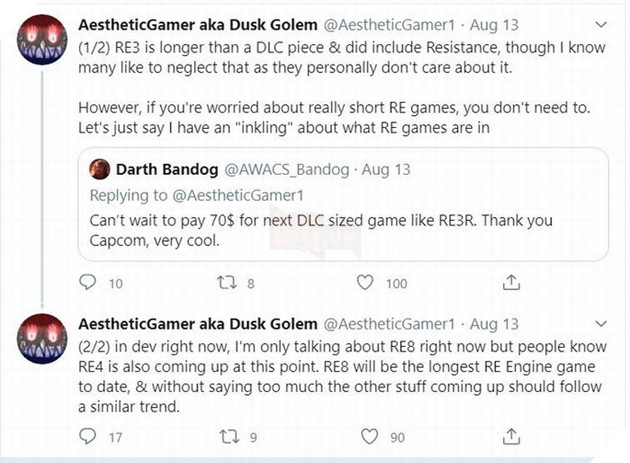The image size is (630, 463).
Task: Open the @AWACS_Bandog handle link
Action: click(x=264, y=170)
